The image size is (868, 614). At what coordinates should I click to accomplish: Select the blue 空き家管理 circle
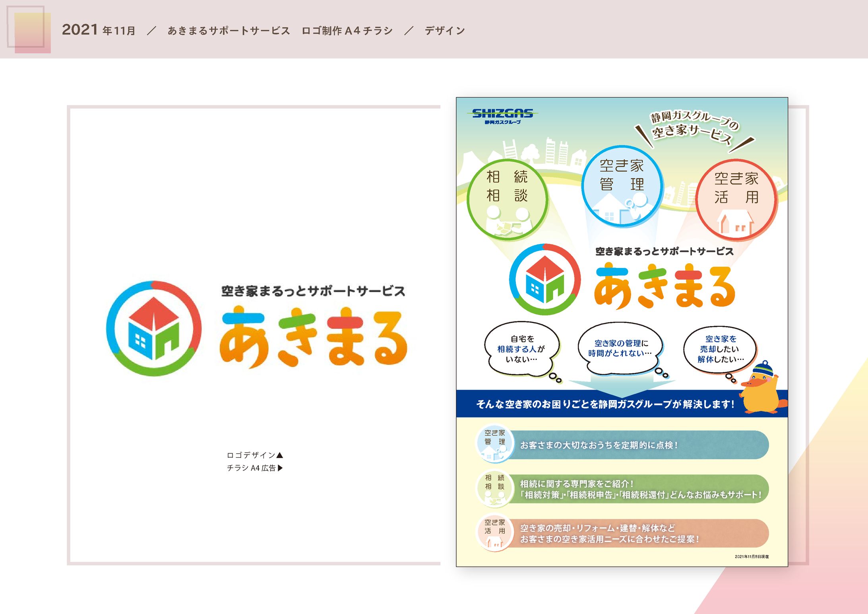click(622, 186)
